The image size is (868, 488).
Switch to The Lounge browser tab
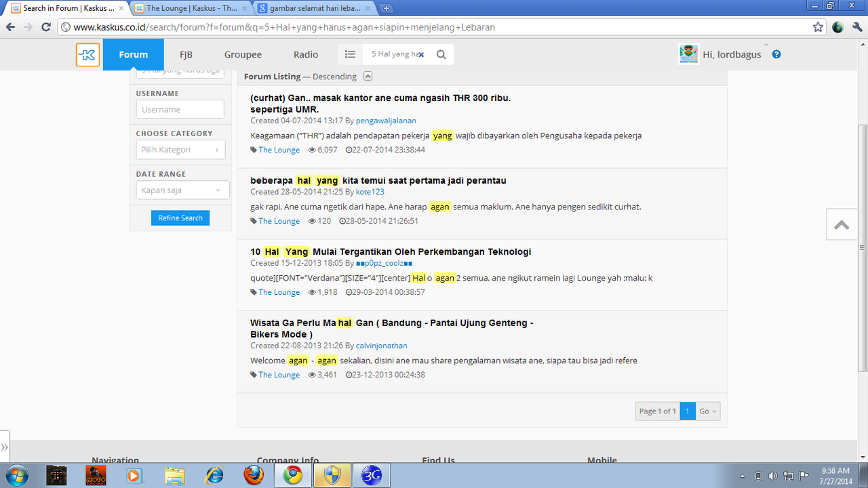tap(191, 8)
